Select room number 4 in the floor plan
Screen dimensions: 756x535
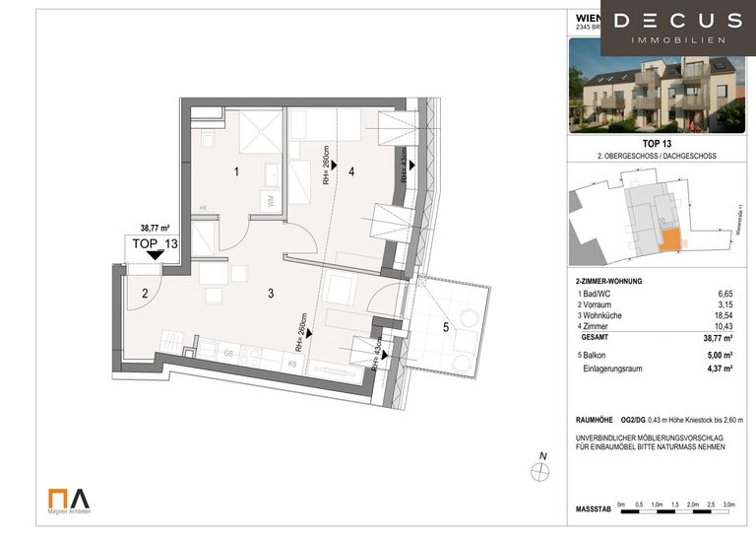pyautogui.click(x=351, y=171)
